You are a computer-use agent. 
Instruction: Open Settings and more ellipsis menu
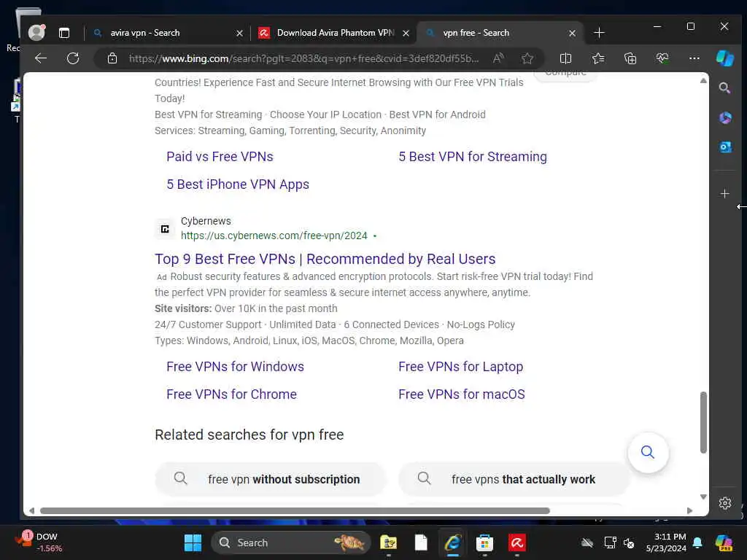click(694, 58)
